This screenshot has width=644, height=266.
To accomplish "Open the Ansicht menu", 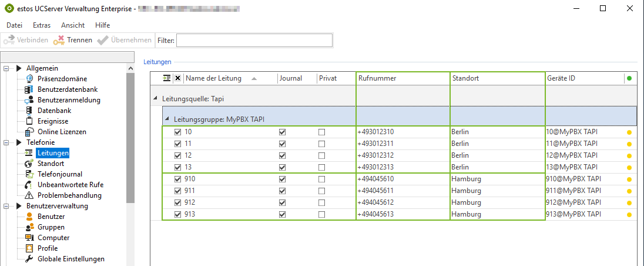I will pyautogui.click(x=73, y=25).
